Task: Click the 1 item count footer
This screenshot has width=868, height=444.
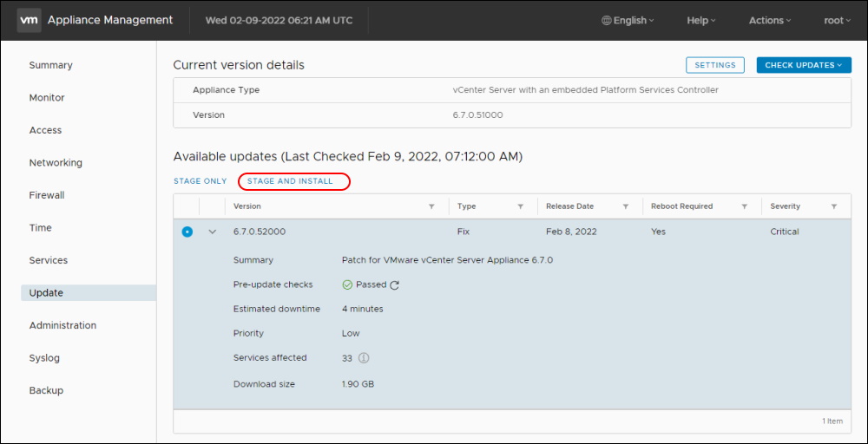Action: (x=832, y=421)
